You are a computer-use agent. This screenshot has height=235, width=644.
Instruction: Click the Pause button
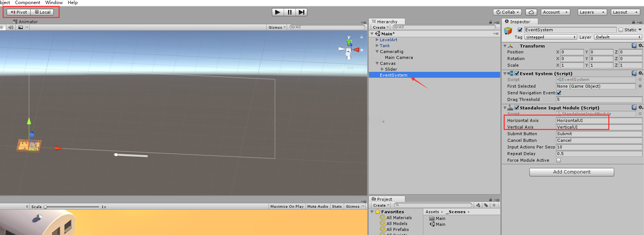coord(290,12)
